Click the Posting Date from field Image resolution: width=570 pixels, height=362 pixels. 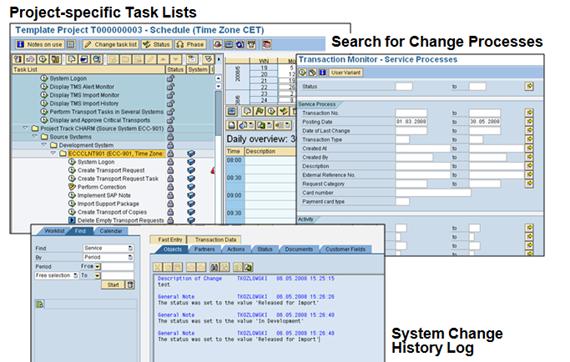point(411,121)
